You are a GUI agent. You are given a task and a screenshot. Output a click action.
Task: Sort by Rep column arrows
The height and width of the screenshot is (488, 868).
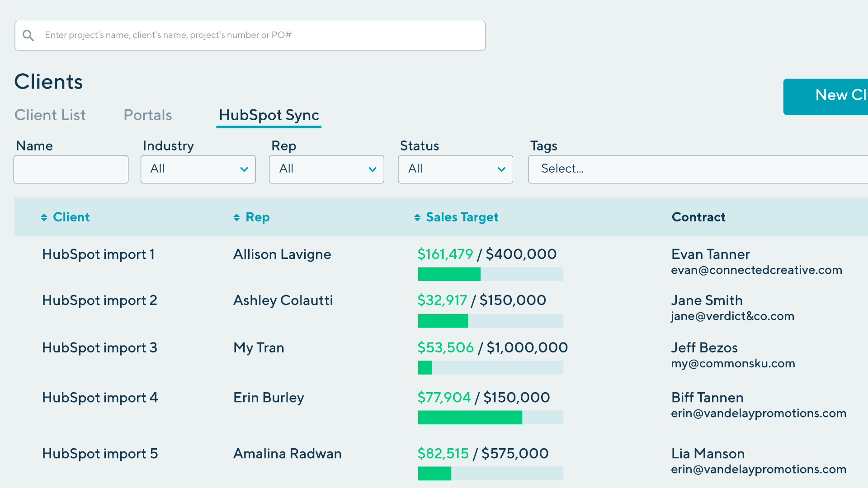click(236, 218)
